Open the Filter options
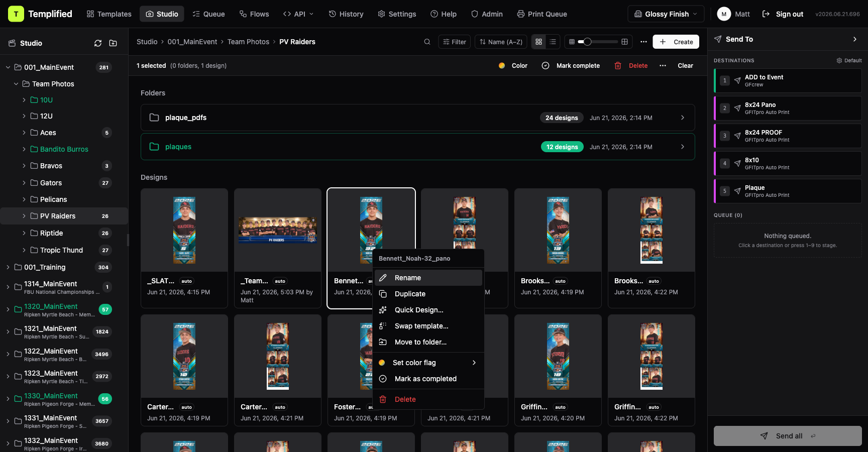The width and height of the screenshot is (868, 452). [455, 42]
